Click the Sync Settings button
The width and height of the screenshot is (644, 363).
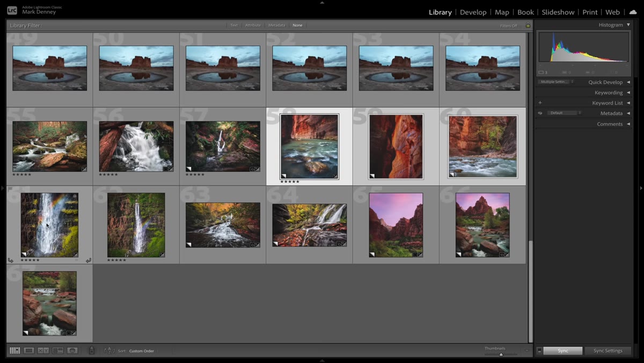(608, 351)
